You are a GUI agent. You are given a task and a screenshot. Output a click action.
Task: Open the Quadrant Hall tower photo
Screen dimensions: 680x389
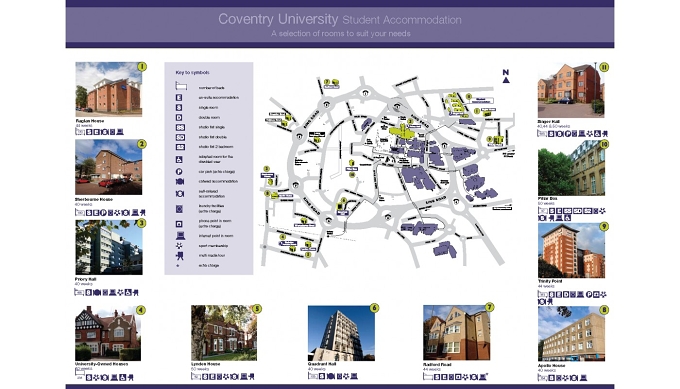click(x=341, y=333)
